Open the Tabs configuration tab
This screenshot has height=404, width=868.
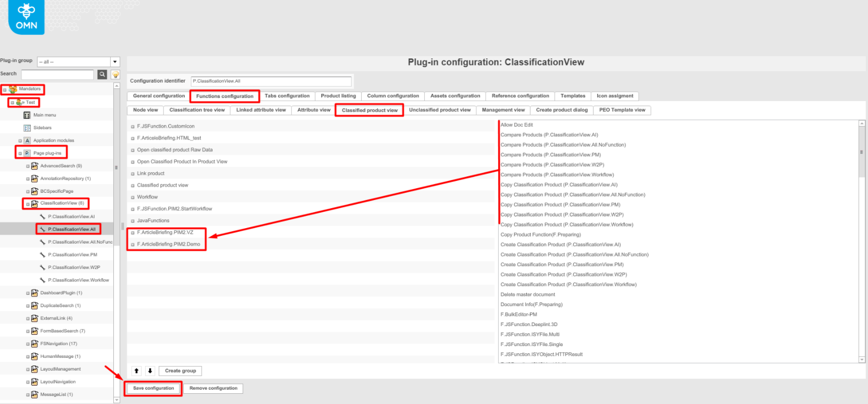tap(287, 96)
